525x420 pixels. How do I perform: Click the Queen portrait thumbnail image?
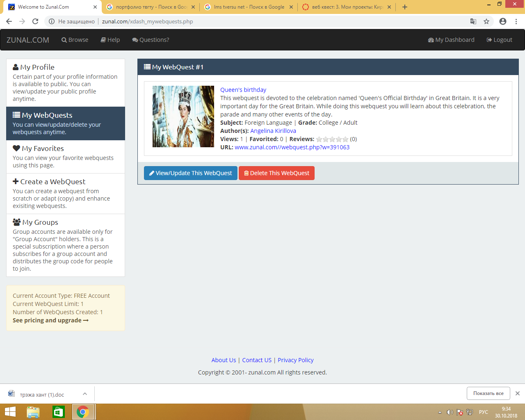[183, 116]
